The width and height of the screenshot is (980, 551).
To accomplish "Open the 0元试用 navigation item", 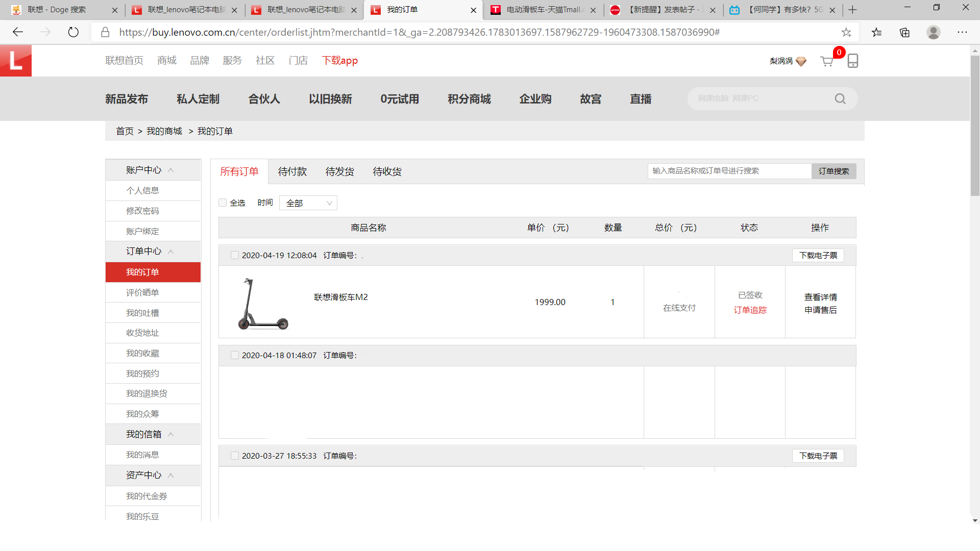I will coord(400,99).
